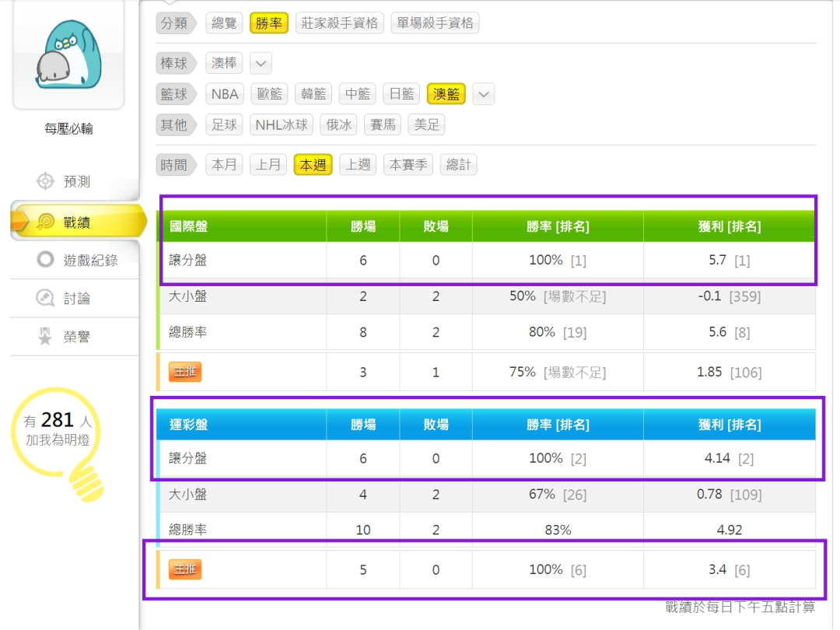Click 運彩盤 讓分盤 profit 4.14 cell
The image size is (840, 630).
729,458
